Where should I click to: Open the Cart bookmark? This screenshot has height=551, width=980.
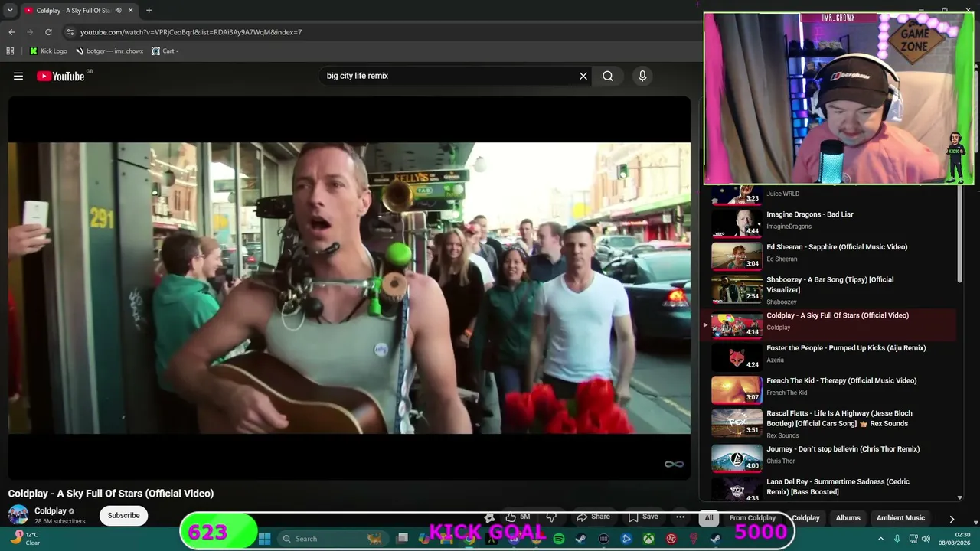click(x=165, y=51)
